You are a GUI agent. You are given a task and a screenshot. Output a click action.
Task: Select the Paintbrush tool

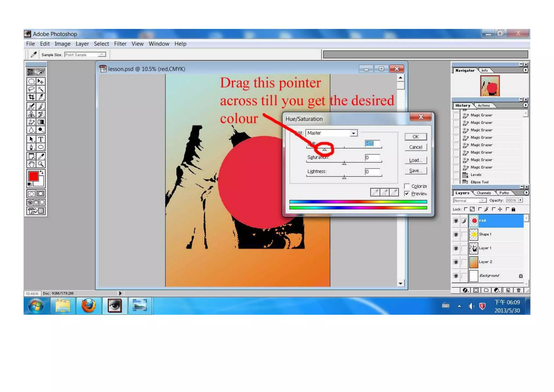click(41, 106)
